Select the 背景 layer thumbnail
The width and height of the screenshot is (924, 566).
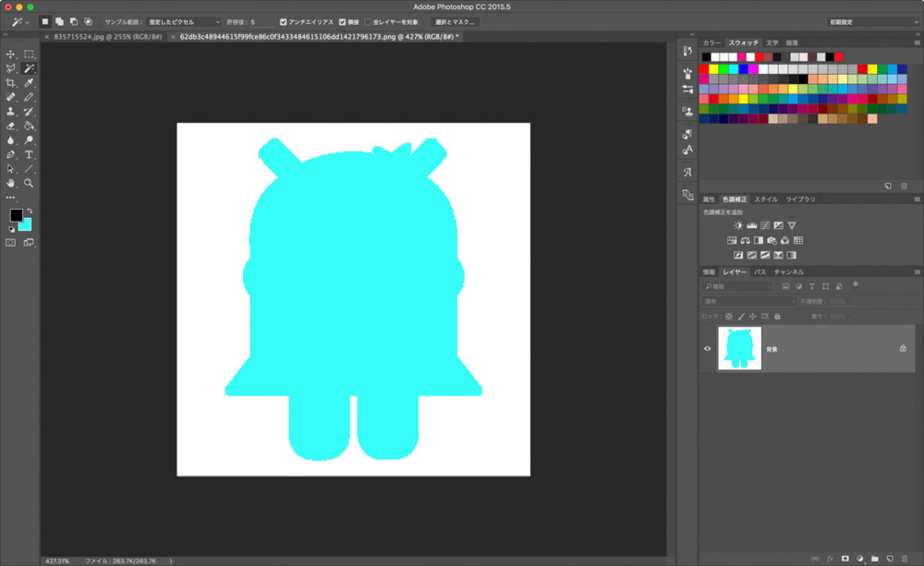739,349
